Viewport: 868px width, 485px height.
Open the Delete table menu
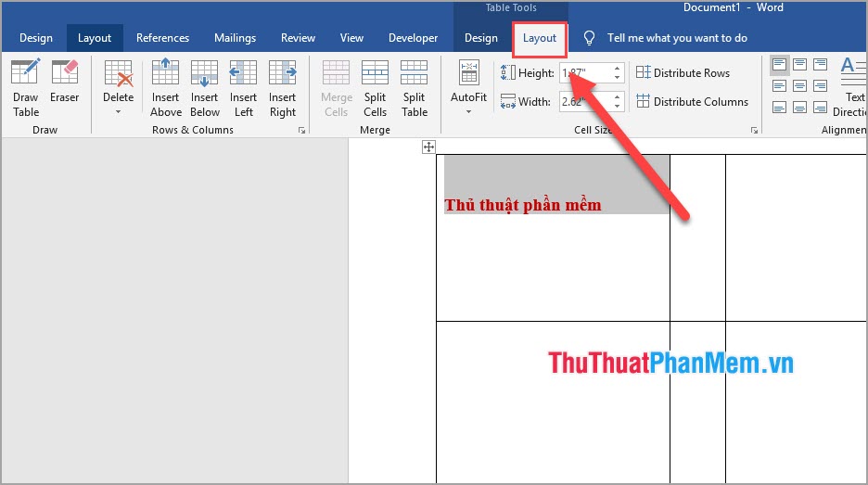tap(119, 88)
